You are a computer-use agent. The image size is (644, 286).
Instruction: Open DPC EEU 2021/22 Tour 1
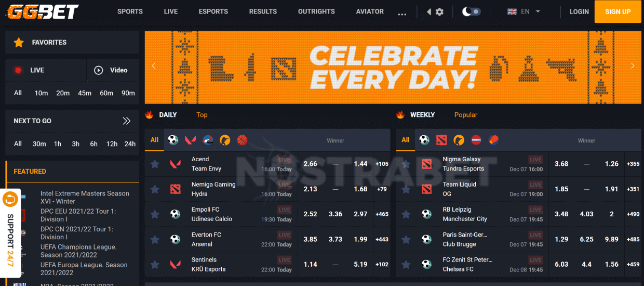coord(78,215)
